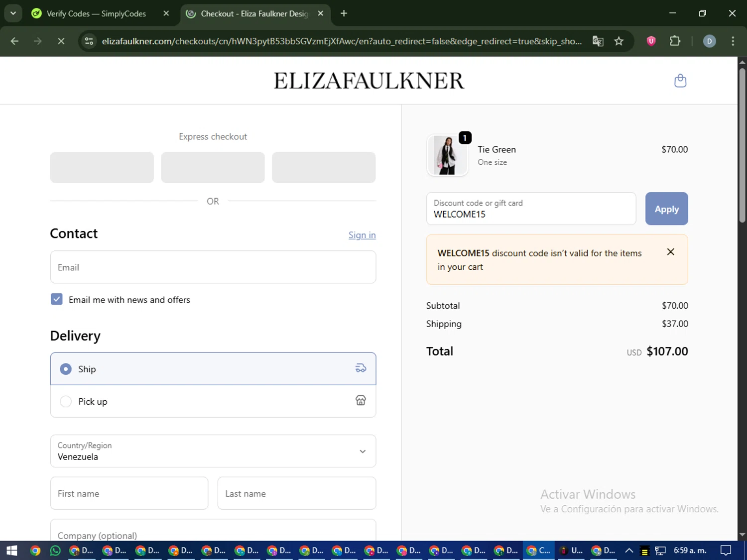The height and width of the screenshot is (560, 747).
Task: Focus the Last name field
Action: 297,493
